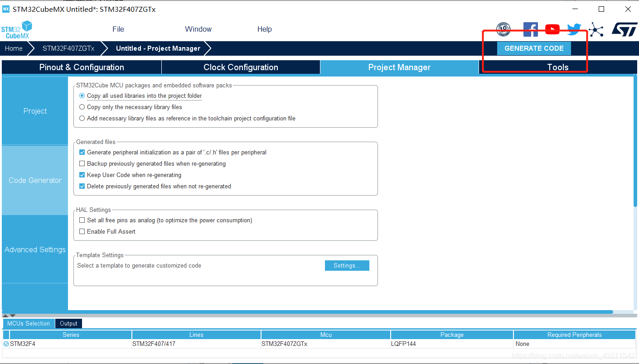
Task: Select the Code Generator side tab
Action: [x=35, y=180]
